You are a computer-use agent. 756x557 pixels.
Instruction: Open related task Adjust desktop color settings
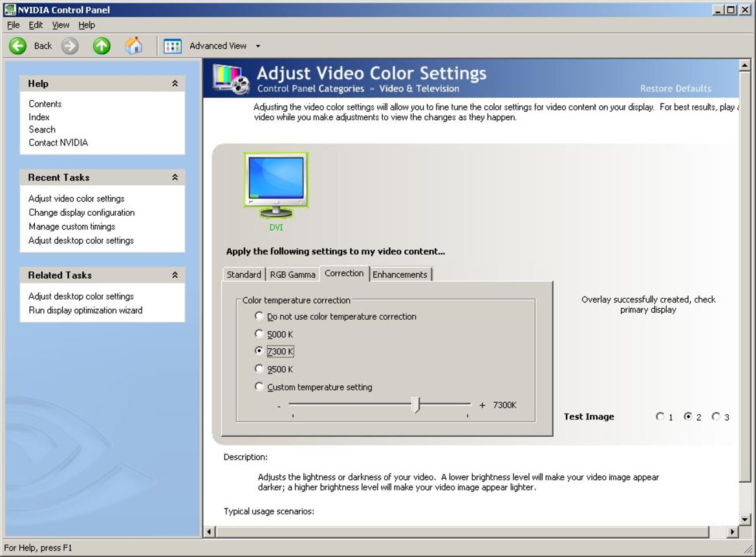click(x=81, y=297)
